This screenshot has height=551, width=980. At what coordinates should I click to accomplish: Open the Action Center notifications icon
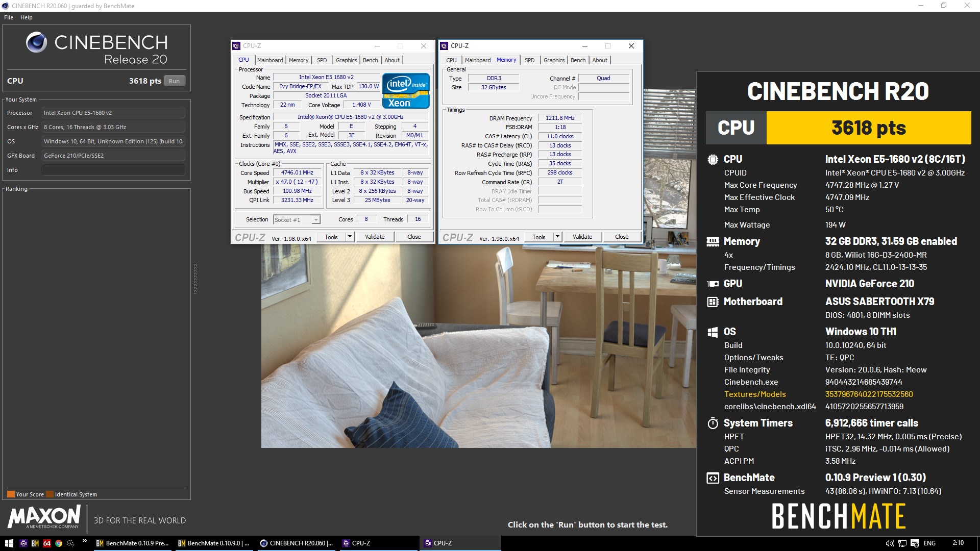915,543
